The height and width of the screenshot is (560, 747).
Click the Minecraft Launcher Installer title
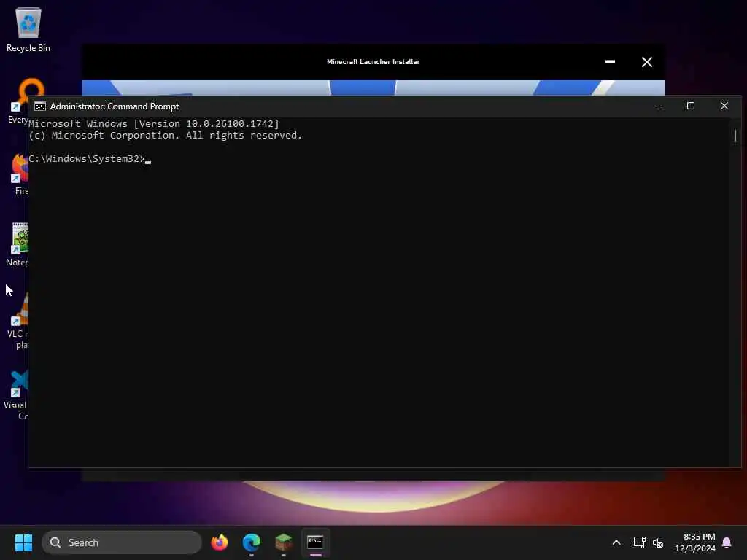373,62
